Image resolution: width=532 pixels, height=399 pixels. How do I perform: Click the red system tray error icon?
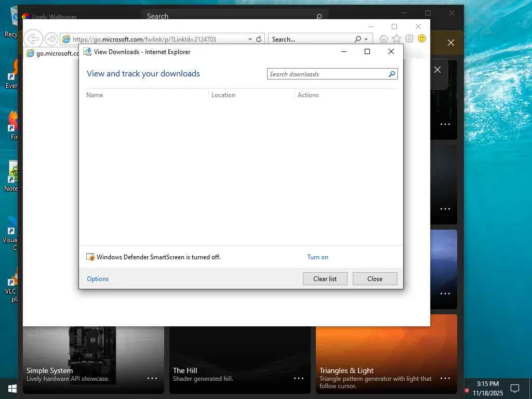[467, 391]
